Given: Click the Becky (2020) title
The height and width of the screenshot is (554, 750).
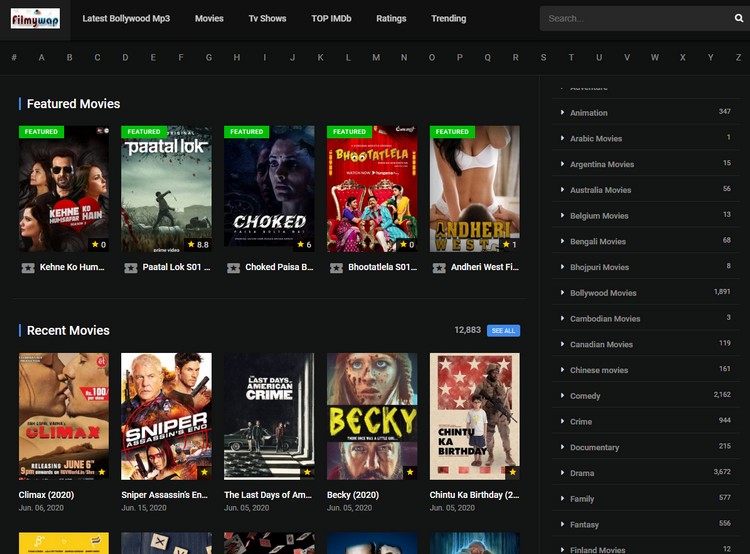Looking at the screenshot, I should tap(353, 495).
